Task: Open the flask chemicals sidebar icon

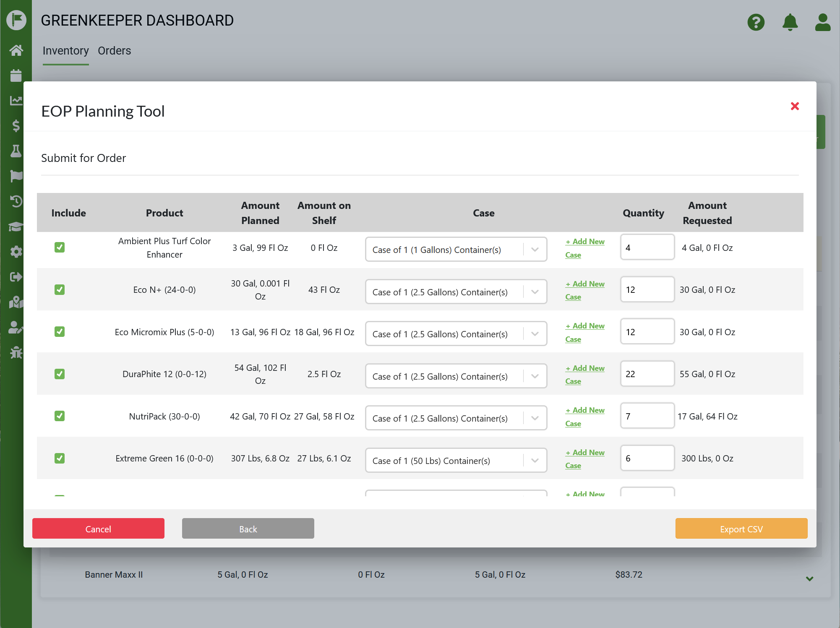Action: (x=16, y=151)
